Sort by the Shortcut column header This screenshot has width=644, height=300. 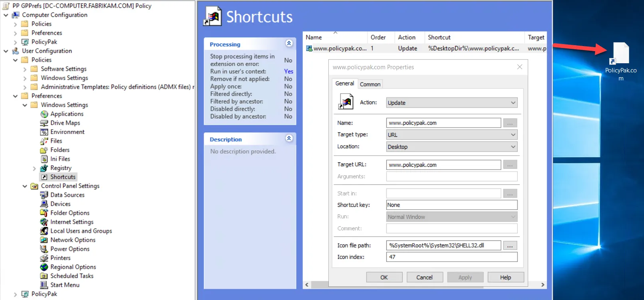pyautogui.click(x=474, y=37)
